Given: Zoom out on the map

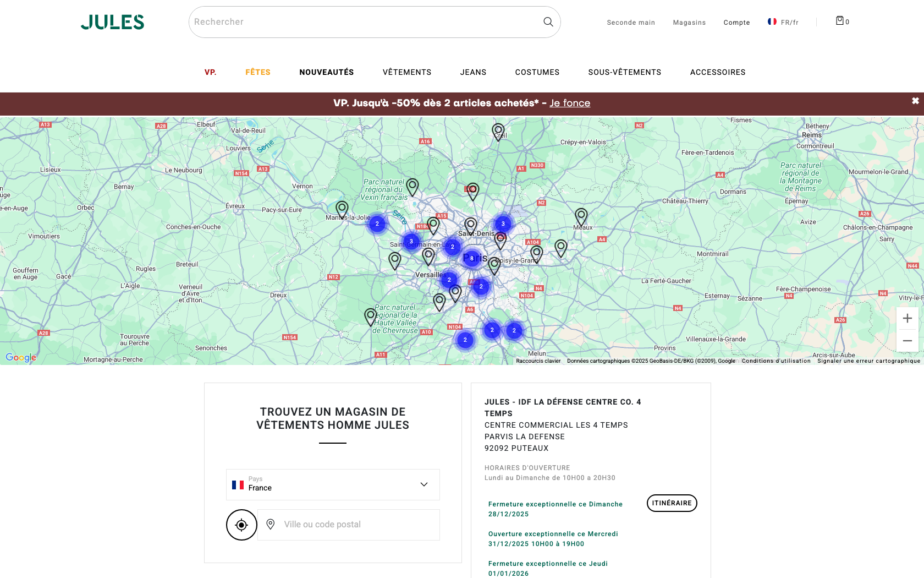Looking at the screenshot, I should click(x=907, y=341).
